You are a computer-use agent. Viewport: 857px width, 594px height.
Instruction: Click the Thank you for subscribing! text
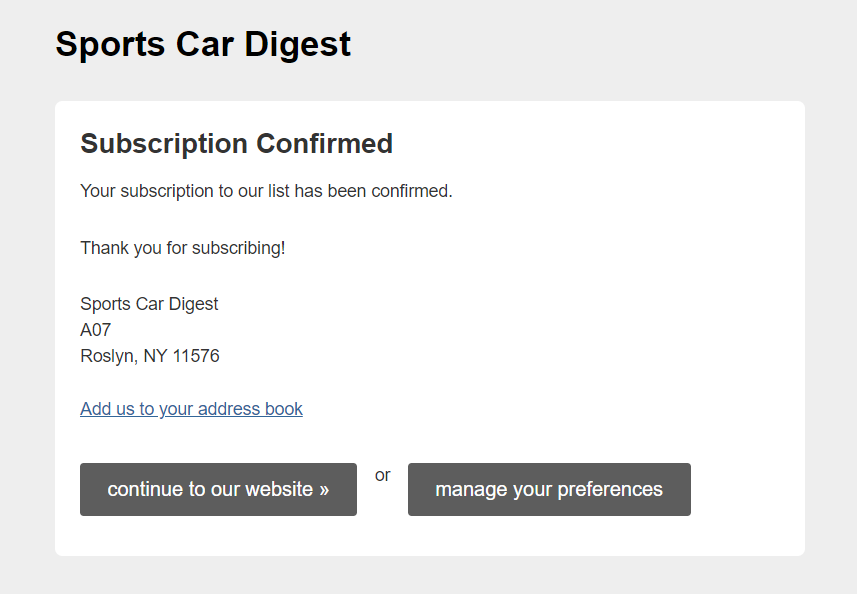183,248
